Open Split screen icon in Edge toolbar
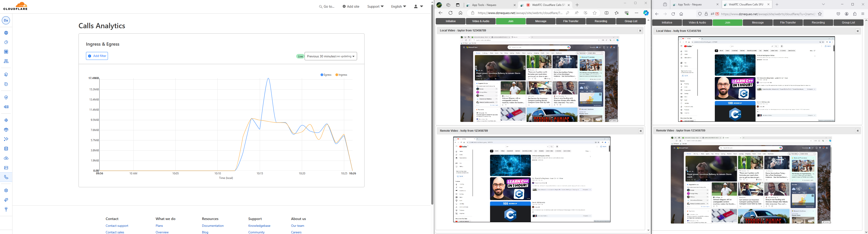868x234 pixels. point(606,13)
